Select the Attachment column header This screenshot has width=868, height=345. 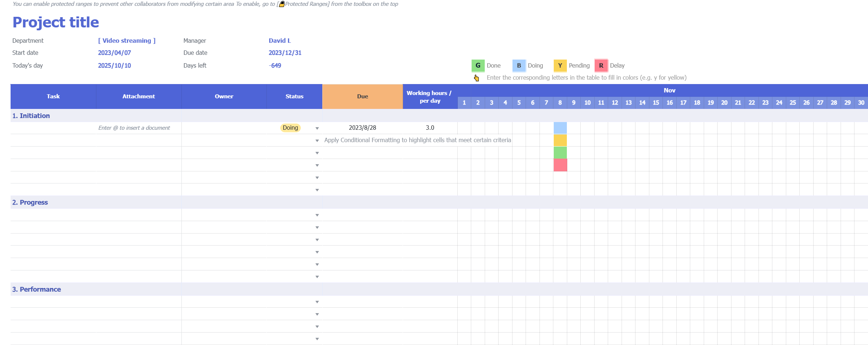pyautogui.click(x=139, y=96)
